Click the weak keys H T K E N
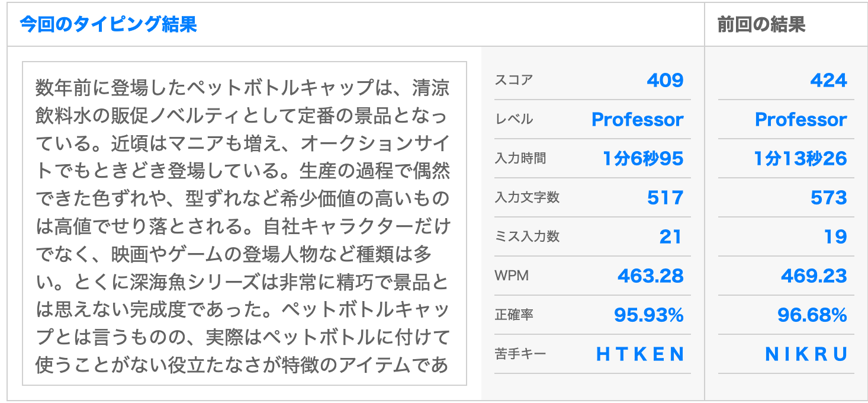This screenshot has height=403, width=868. [x=640, y=354]
